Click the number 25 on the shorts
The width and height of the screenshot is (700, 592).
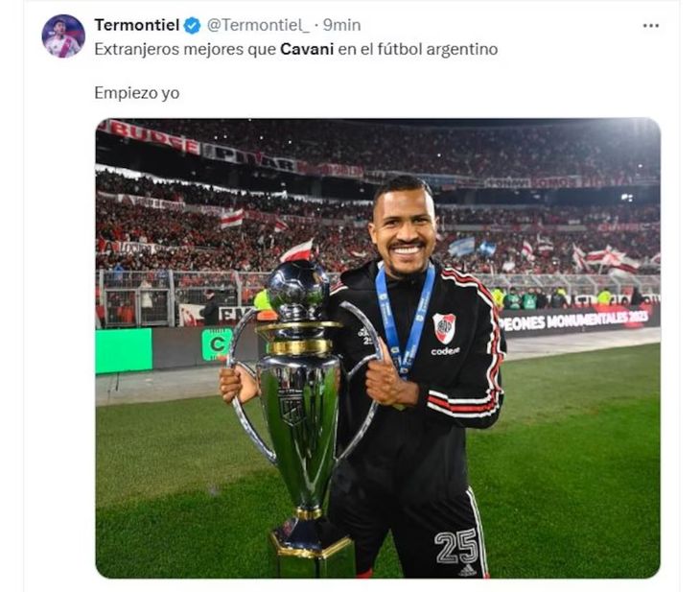tap(456, 547)
